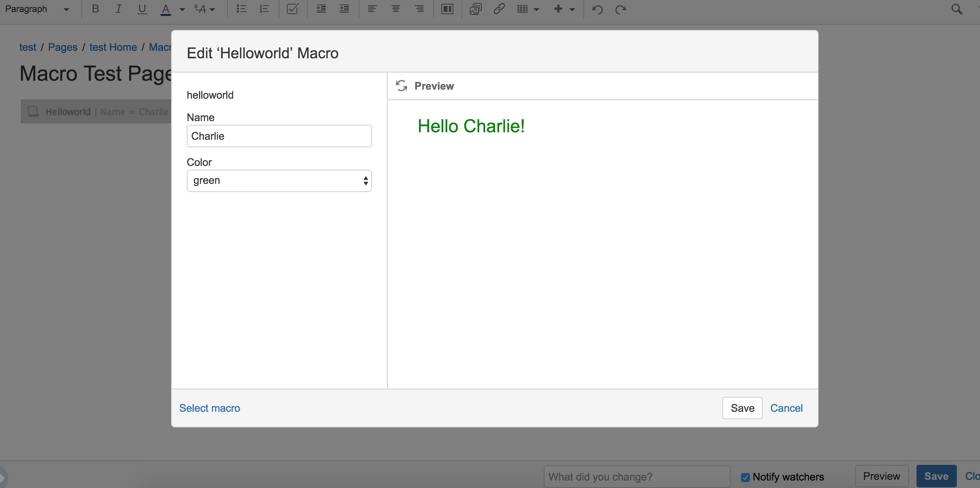Click the Name field containing Charlie
Viewport: 980px width, 488px height.
point(279,136)
